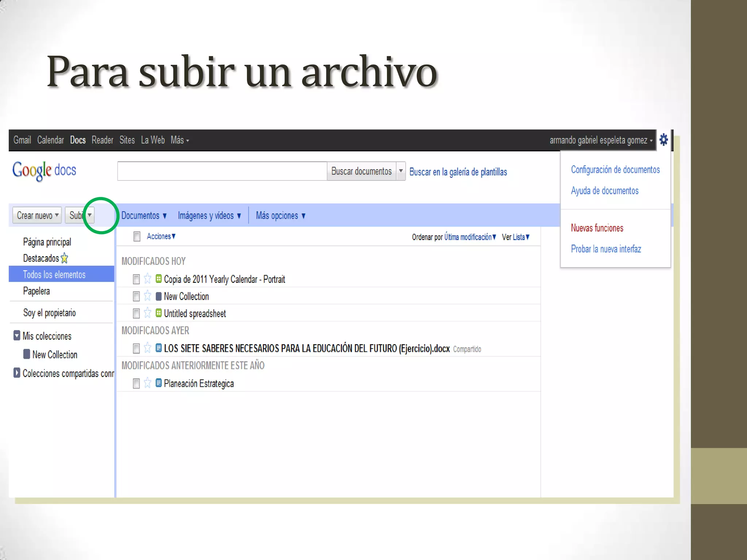This screenshot has width=747, height=560.
Task: Open the account menu for armando gabriel espeleta gomez
Action: [601, 140]
